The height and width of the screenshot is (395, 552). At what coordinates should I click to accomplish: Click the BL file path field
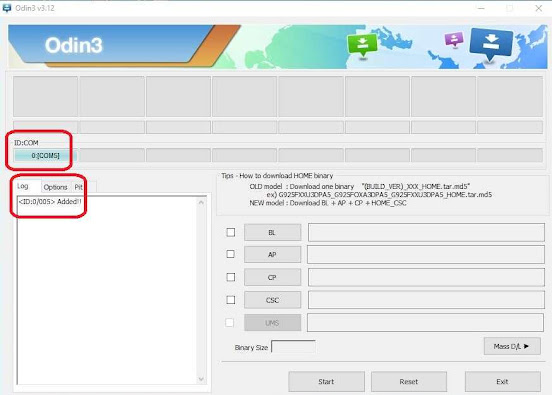426,232
